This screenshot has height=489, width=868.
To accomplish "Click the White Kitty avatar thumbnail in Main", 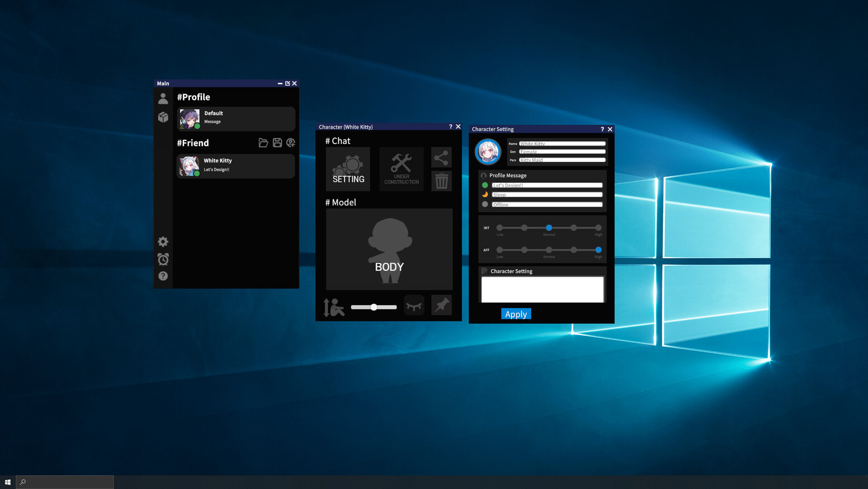I will (x=189, y=166).
